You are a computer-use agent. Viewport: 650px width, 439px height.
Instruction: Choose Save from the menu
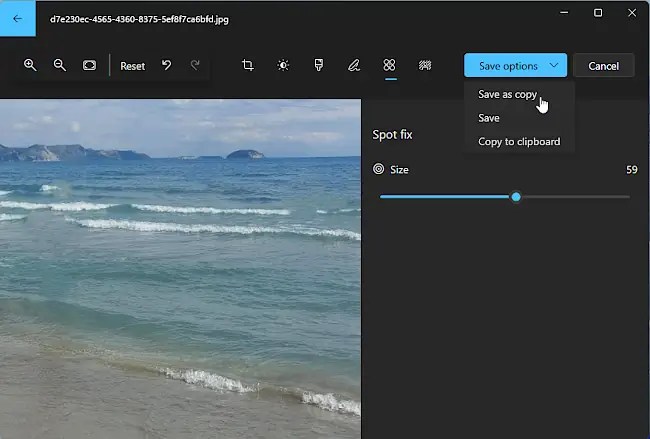489,118
